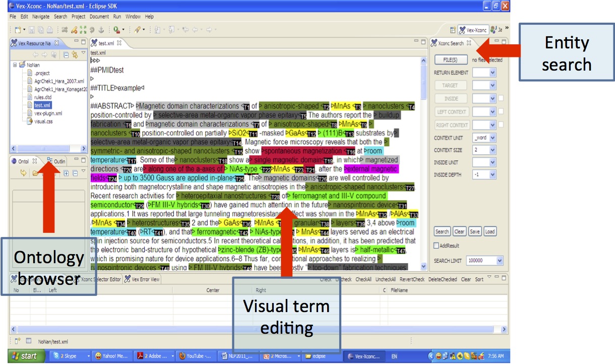Viewport: 615px width, 364px height.
Task: Click the green four-arrows toolbar icon
Action: click(x=83, y=30)
